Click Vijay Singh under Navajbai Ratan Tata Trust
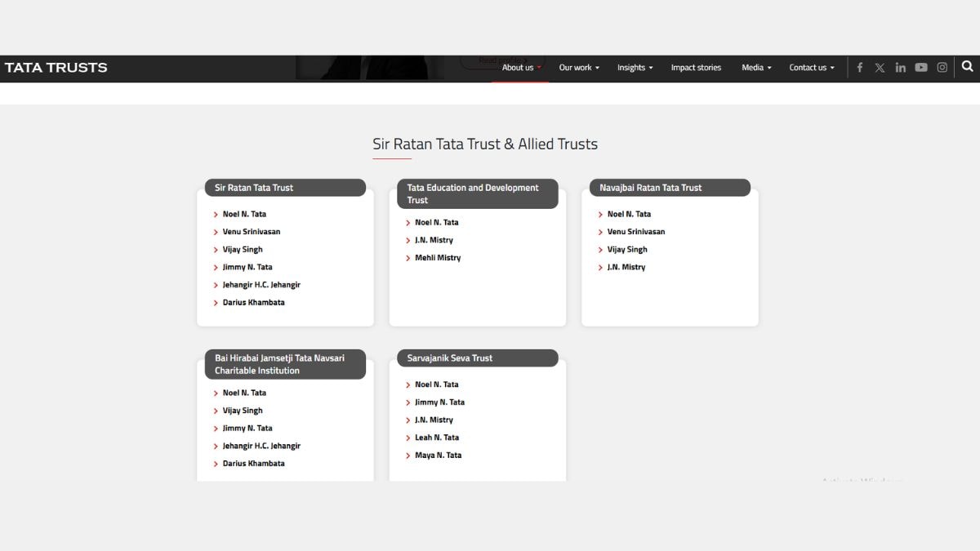 (x=627, y=250)
